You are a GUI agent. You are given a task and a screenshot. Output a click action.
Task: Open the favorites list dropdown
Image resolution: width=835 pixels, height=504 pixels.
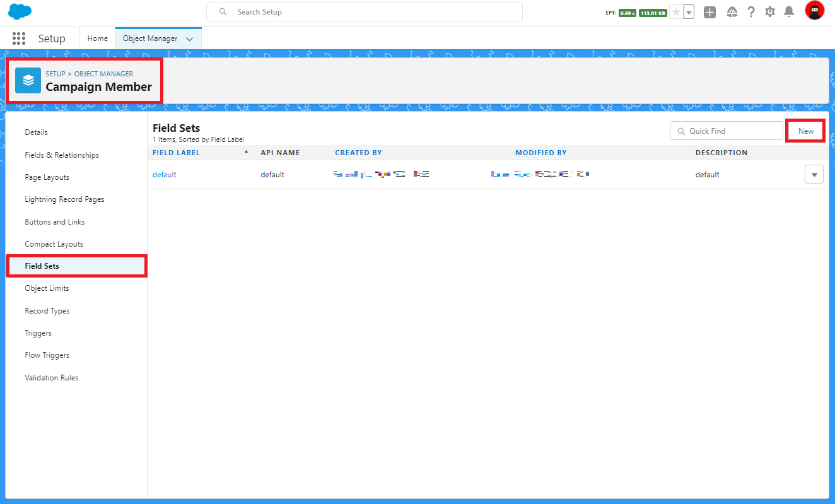click(x=688, y=11)
